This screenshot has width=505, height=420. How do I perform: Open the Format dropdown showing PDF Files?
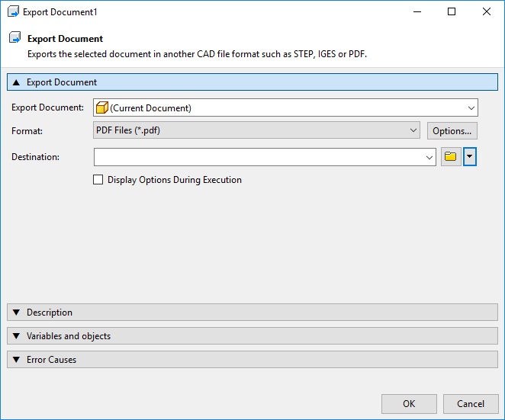coord(413,130)
